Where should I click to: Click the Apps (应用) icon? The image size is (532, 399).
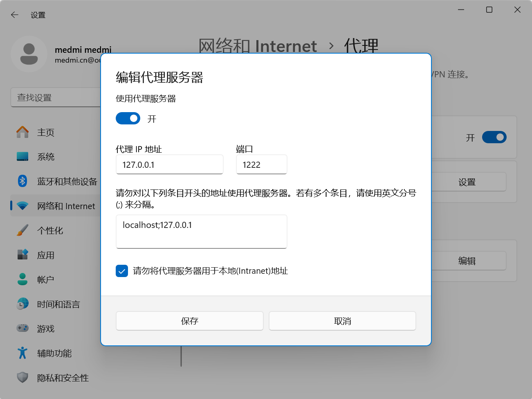coord(22,255)
